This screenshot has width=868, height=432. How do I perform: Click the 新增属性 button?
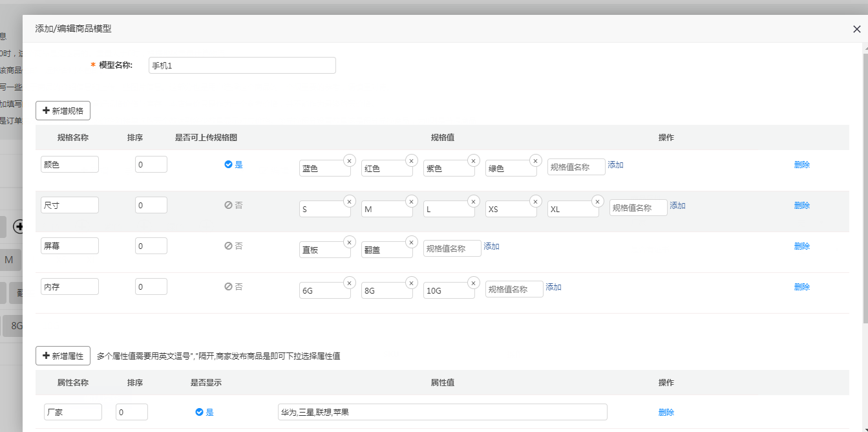click(x=63, y=355)
